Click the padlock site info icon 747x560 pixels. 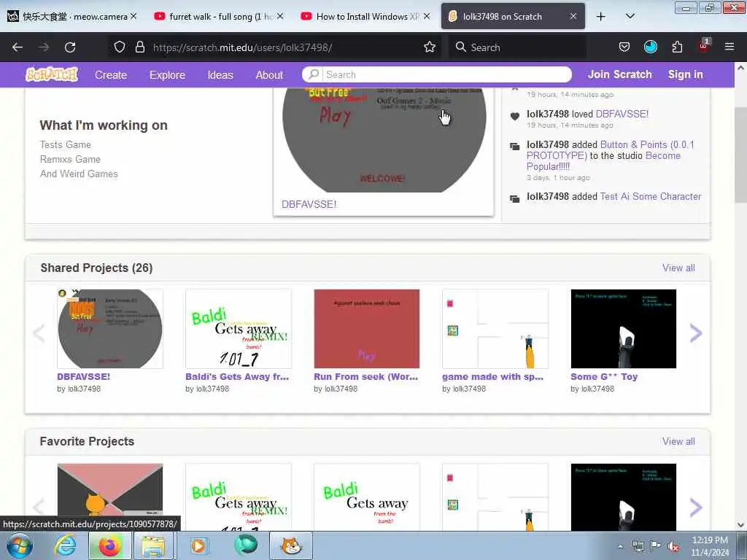[x=139, y=47]
